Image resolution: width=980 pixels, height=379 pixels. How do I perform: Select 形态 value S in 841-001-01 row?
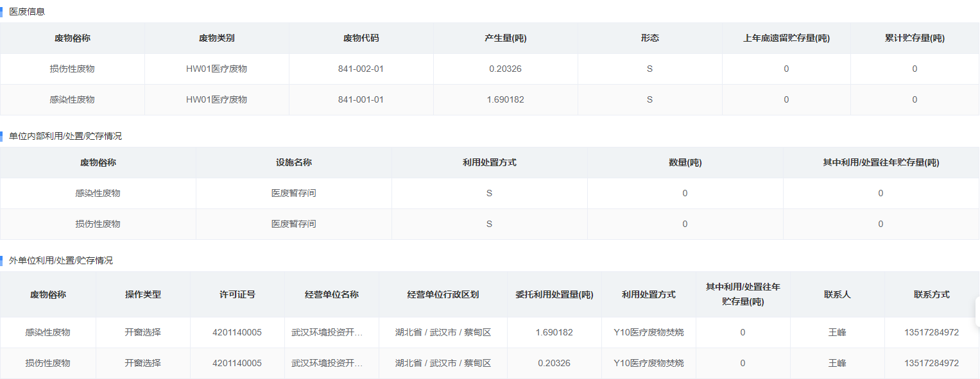coord(650,99)
